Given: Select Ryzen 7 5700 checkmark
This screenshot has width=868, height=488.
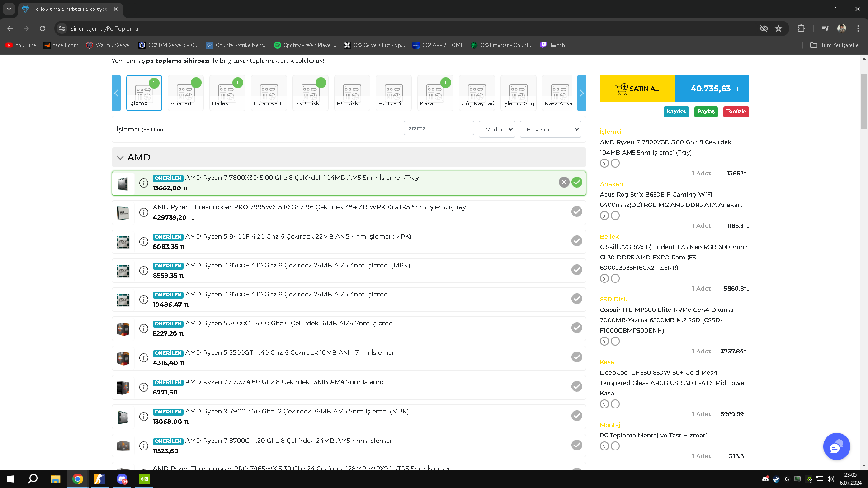Looking at the screenshot, I should pyautogui.click(x=576, y=386).
